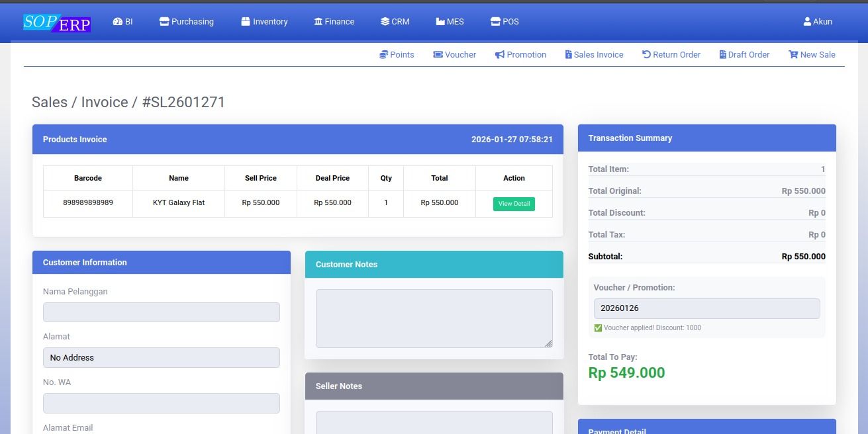Open the Purchasing menu
The height and width of the screenshot is (434, 868).
[187, 22]
